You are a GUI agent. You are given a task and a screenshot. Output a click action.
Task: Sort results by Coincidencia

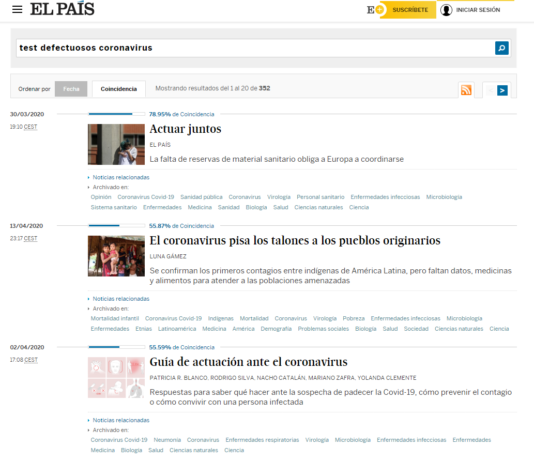tap(119, 89)
